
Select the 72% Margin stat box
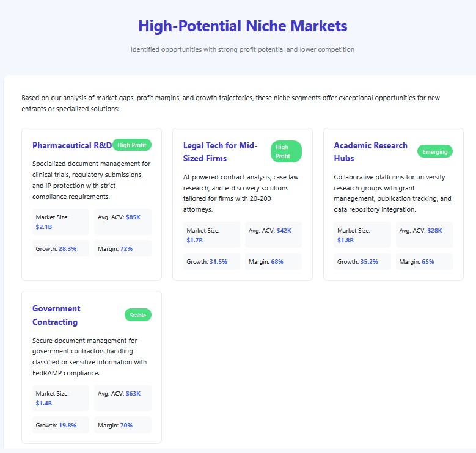coord(123,248)
